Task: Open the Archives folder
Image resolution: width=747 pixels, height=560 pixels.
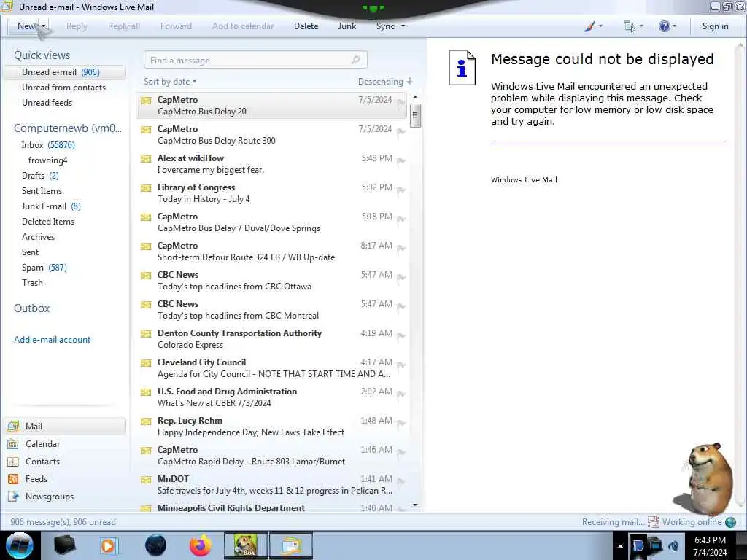Action: [38, 237]
